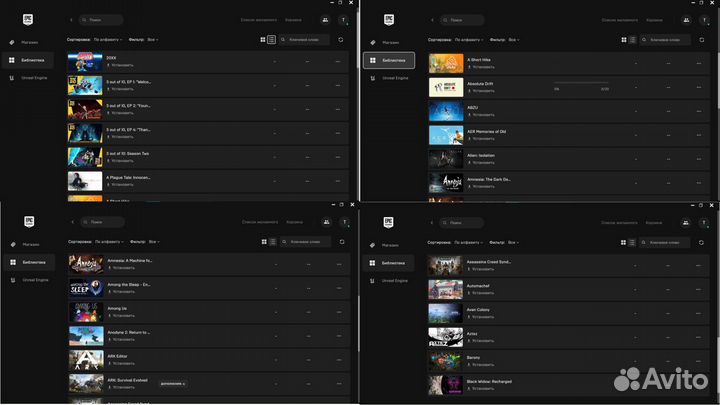720x405 pixels.
Task: Click the Epic Games logo in the window listing Aztez
Action: pyautogui.click(x=375, y=222)
